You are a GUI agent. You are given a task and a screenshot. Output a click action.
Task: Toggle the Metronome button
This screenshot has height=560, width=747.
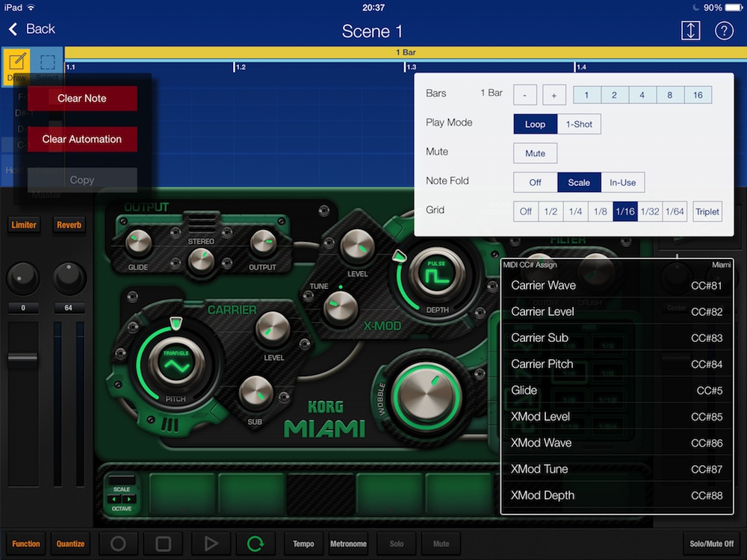(x=348, y=544)
